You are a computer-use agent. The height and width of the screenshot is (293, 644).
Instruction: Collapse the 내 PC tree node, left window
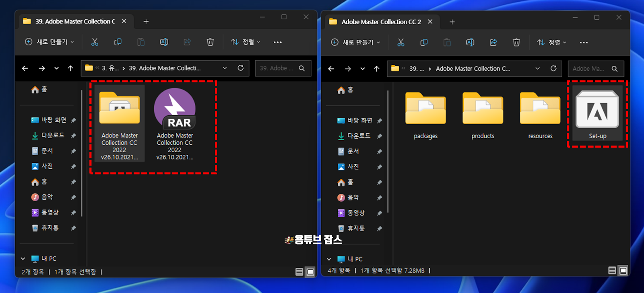tap(23, 258)
